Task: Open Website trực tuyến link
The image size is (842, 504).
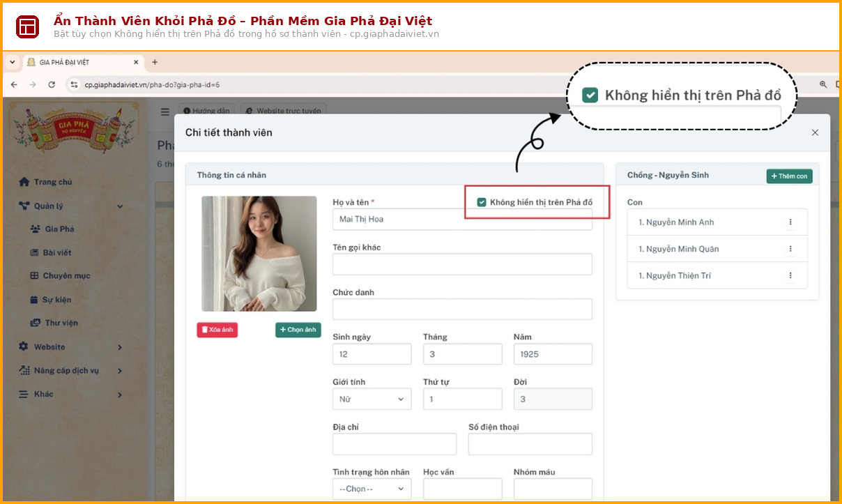Action: (x=283, y=111)
